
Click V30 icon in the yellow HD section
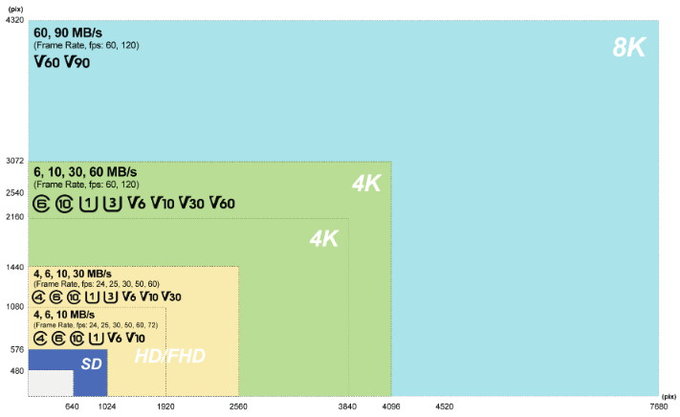tap(171, 297)
